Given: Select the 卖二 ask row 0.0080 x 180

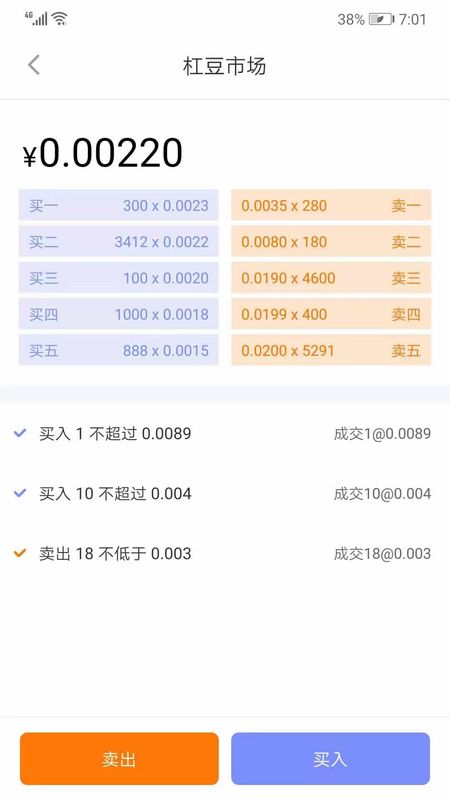Looking at the screenshot, I should (331, 241).
